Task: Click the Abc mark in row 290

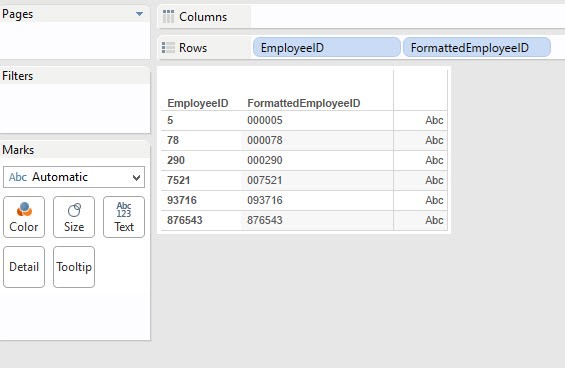Action: tap(434, 160)
